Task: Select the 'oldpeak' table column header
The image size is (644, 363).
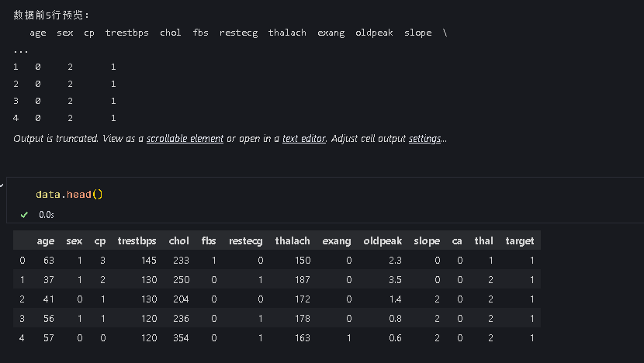Action: (x=383, y=240)
